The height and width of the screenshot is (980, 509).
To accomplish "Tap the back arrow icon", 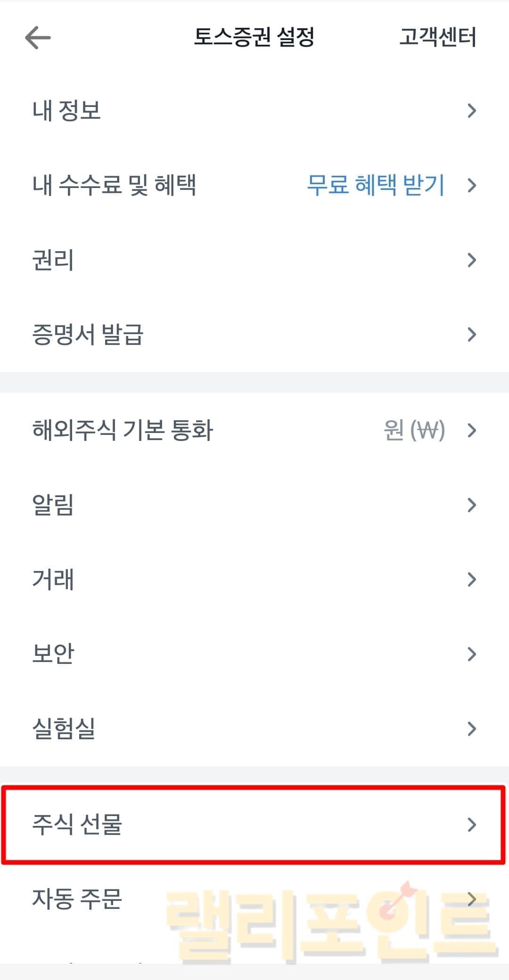I will point(38,37).
